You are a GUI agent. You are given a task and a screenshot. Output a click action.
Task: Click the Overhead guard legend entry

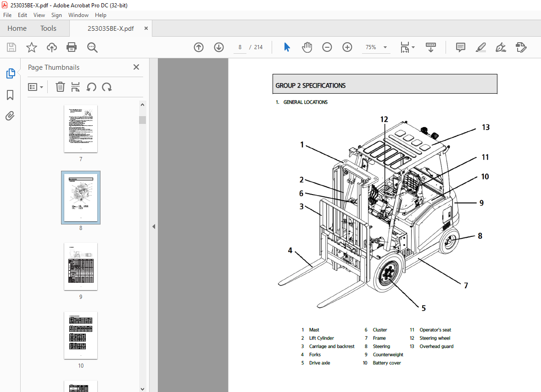436,347
